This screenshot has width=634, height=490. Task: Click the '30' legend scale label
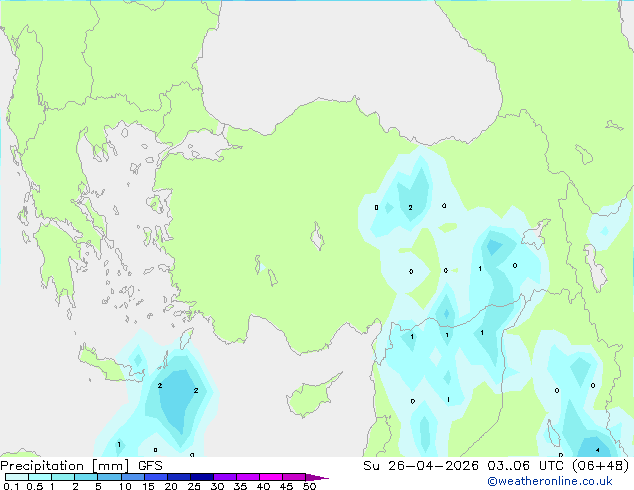point(217,486)
